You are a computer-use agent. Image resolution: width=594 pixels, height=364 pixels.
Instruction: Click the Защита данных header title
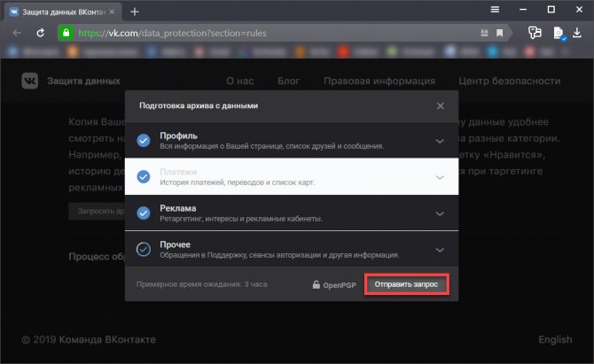coord(83,81)
